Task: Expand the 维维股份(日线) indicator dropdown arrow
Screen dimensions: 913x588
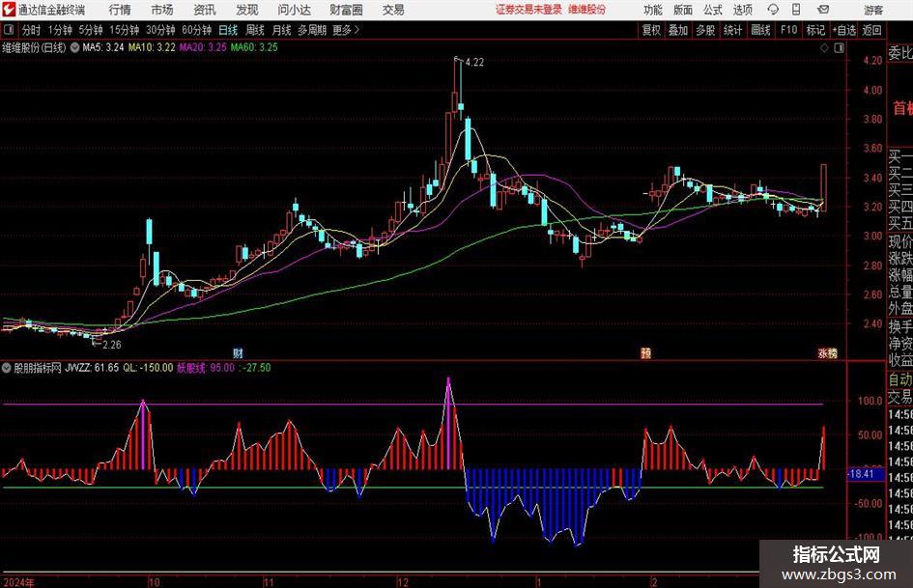Action: pos(75,47)
